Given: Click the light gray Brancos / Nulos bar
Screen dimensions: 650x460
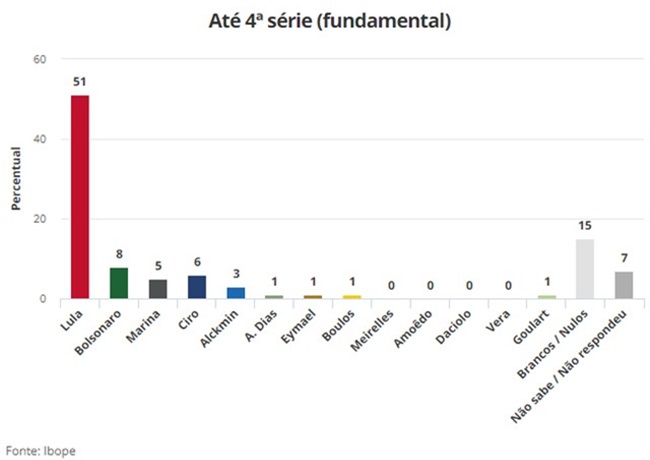Looking at the screenshot, I should pyautogui.click(x=585, y=269).
